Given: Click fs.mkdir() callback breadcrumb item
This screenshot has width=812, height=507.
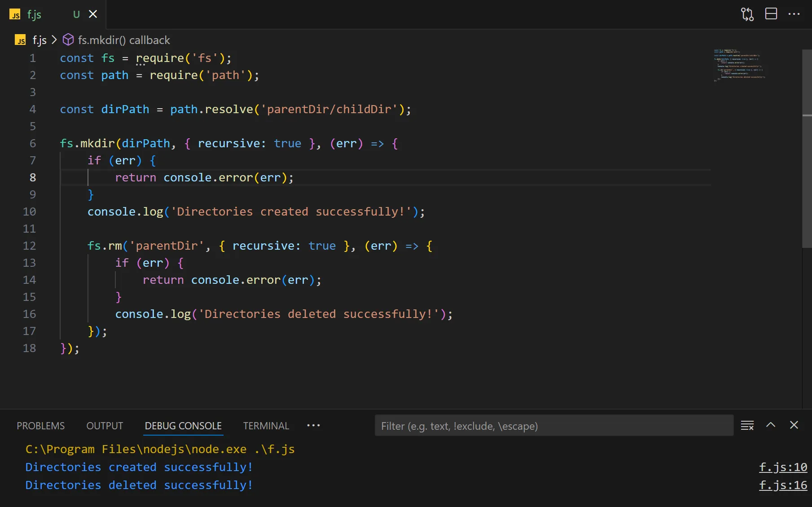Looking at the screenshot, I should point(124,40).
